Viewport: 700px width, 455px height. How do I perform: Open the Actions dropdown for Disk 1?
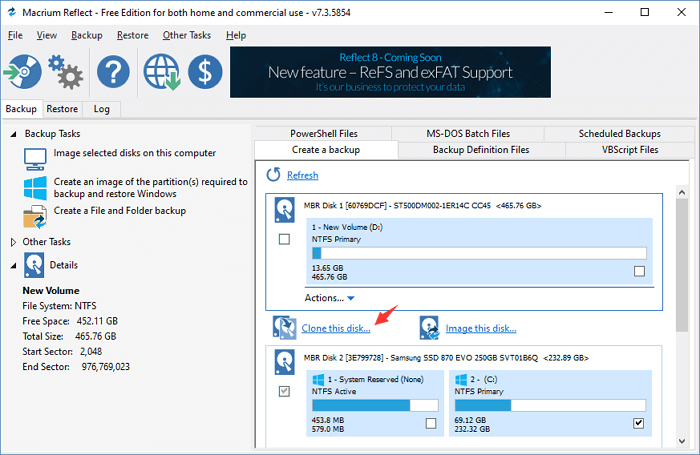(x=329, y=298)
